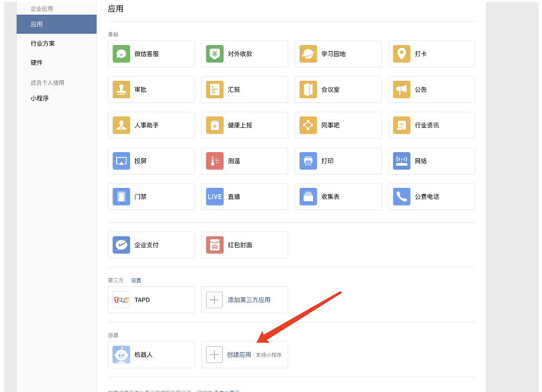542x392 pixels.
Task: Open the 公费电话 phone icon
Action: coord(402,197)
